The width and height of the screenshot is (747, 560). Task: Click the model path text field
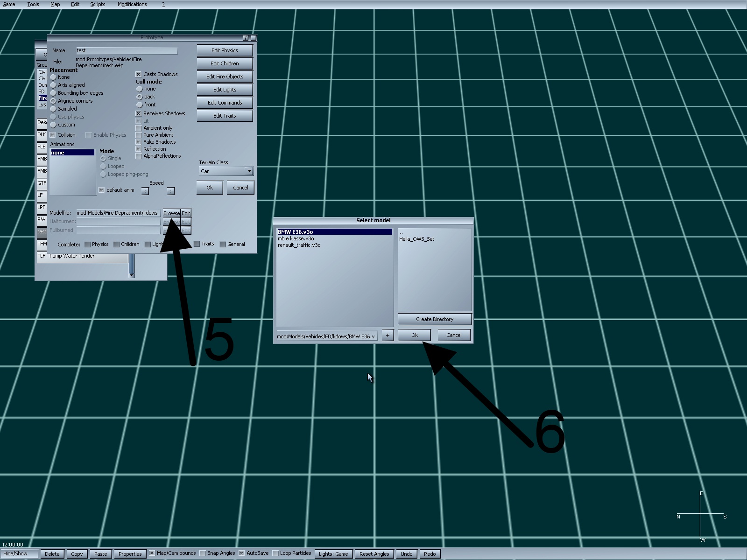click(x=326, y=336)
